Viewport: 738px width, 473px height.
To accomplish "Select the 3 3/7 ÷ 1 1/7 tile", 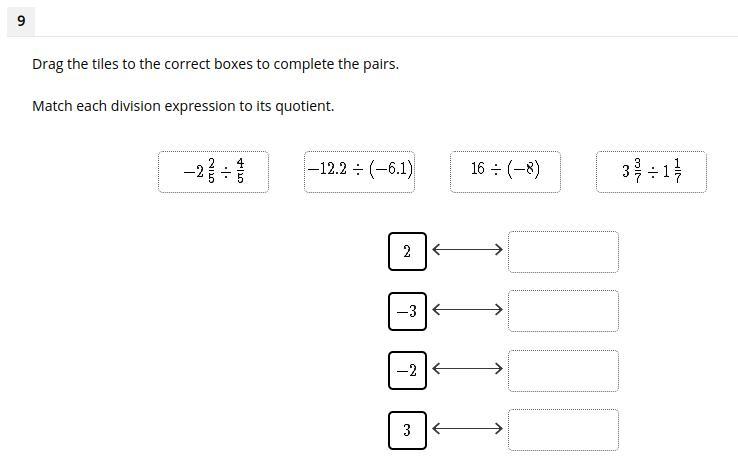I will pos(651,172).
